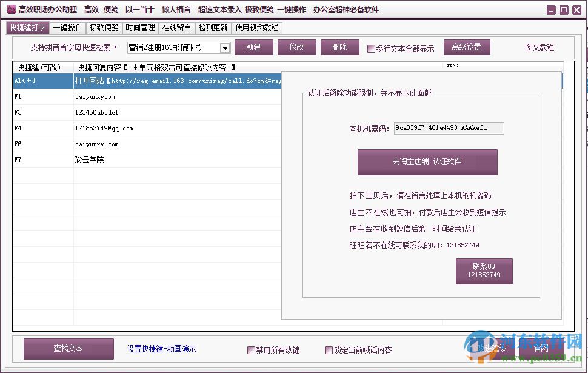Open 设置快捷键-动画演示 link

click(x=162, y=349)
